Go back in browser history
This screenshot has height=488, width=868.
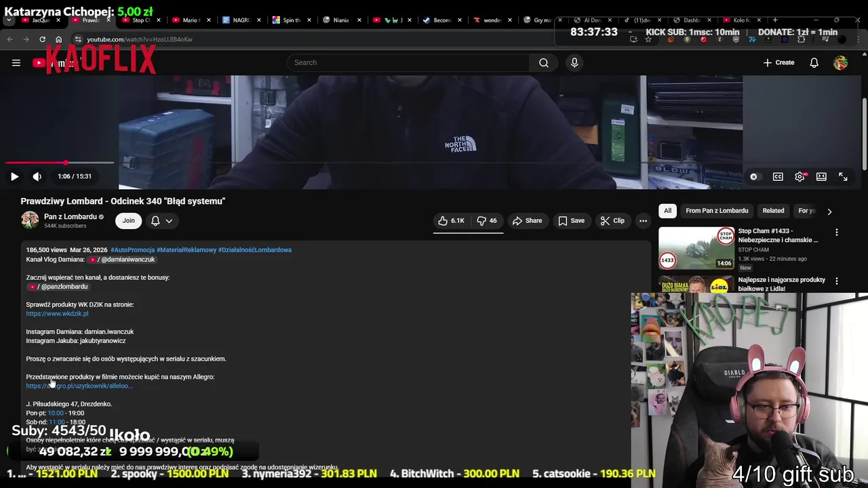pos(10,39)
